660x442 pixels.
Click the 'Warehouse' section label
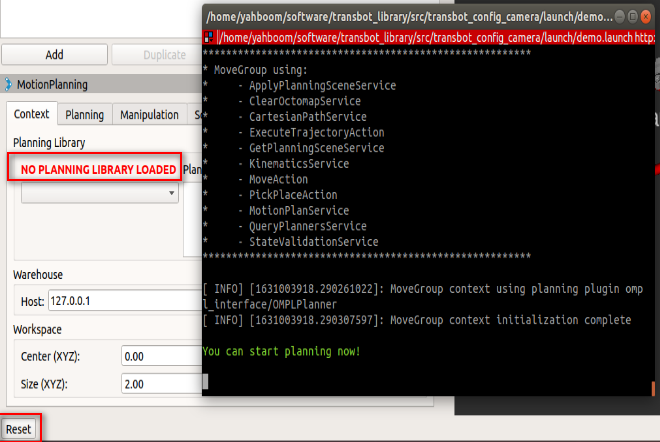coord(38,275)
